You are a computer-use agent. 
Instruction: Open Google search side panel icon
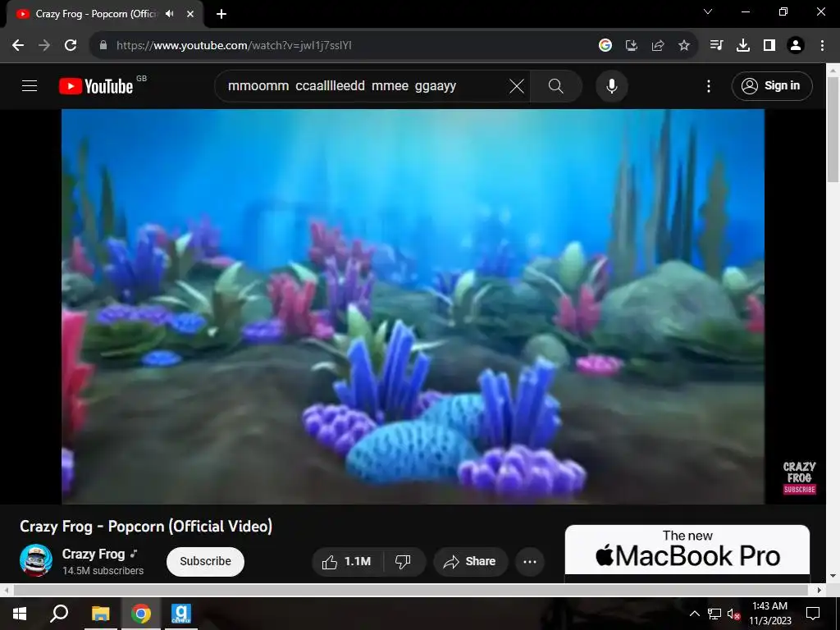pos(605,46)
